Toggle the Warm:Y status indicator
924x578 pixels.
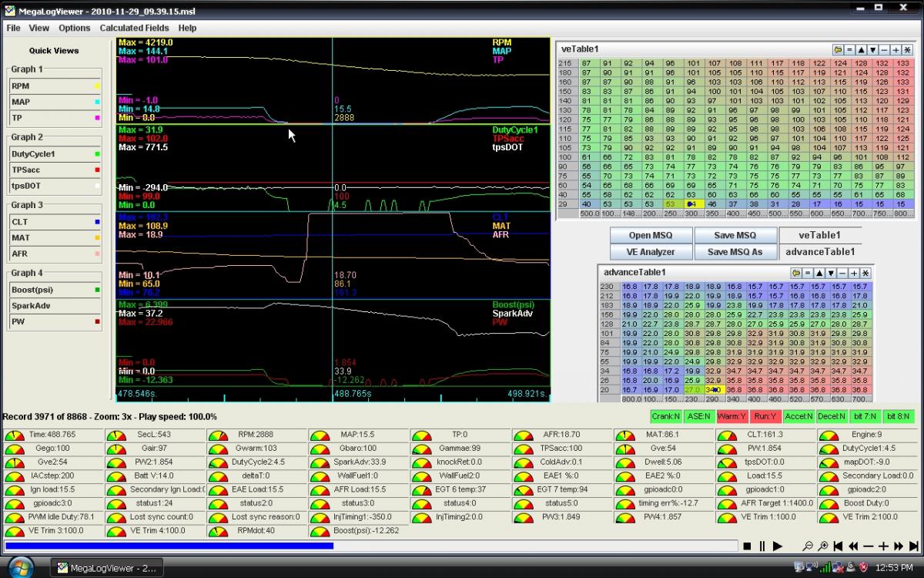pyautogui.click(x=731, y=417)
